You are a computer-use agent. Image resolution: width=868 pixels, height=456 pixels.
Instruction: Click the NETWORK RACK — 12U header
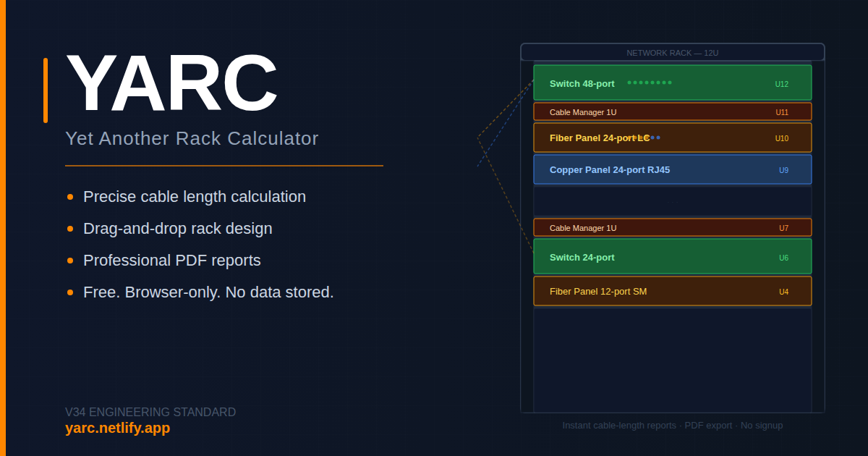point(673,52)
